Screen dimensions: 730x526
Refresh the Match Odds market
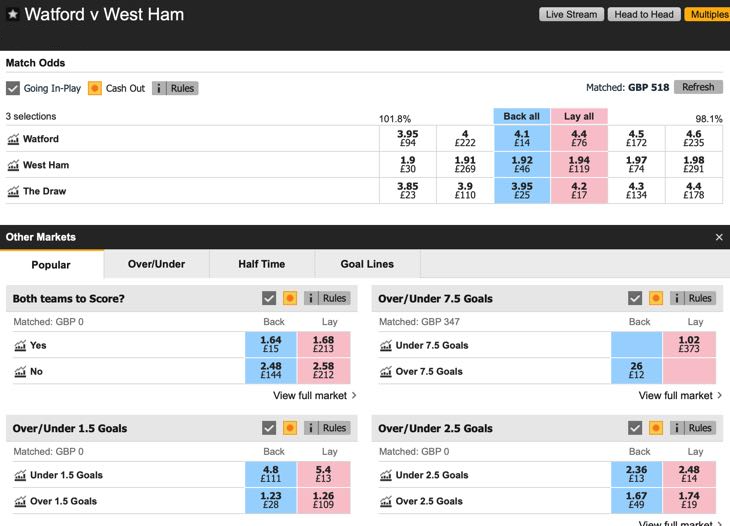[698, 87]
